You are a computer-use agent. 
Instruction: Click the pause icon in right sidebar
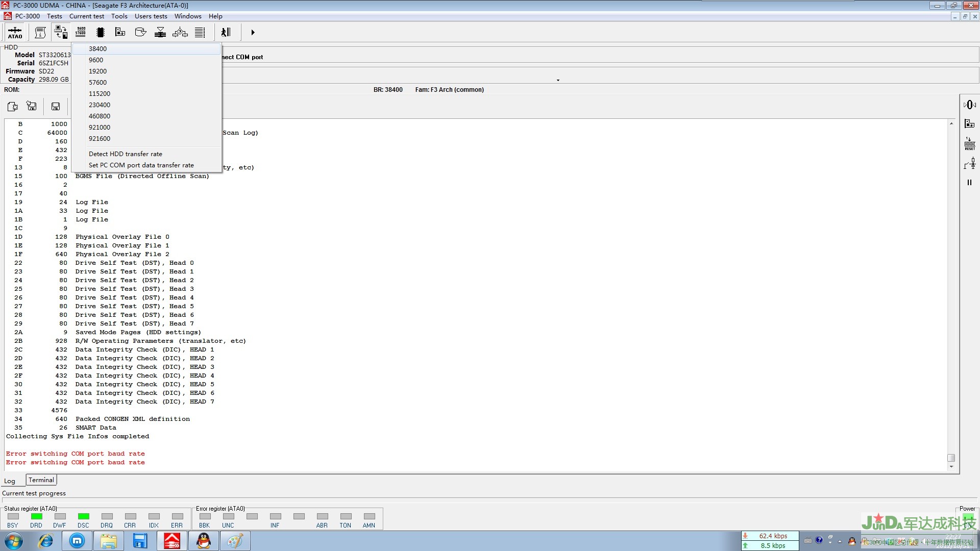(x=969, y=182)
